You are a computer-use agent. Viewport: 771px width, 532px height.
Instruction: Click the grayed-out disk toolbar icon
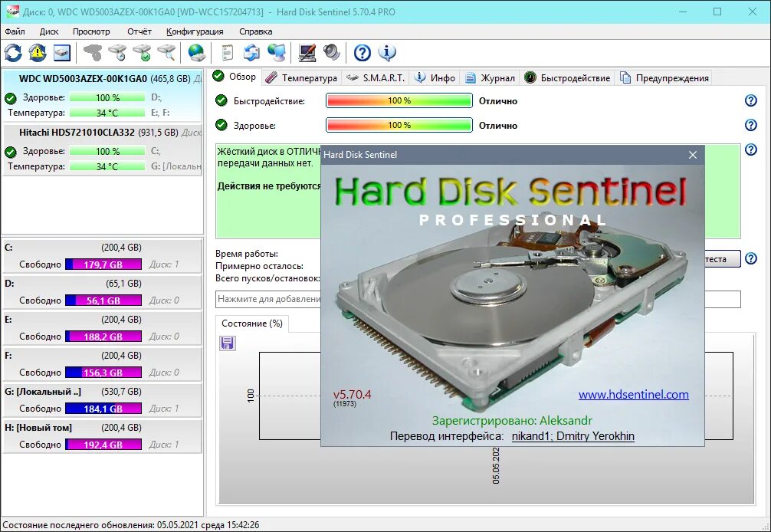[93, 53]
